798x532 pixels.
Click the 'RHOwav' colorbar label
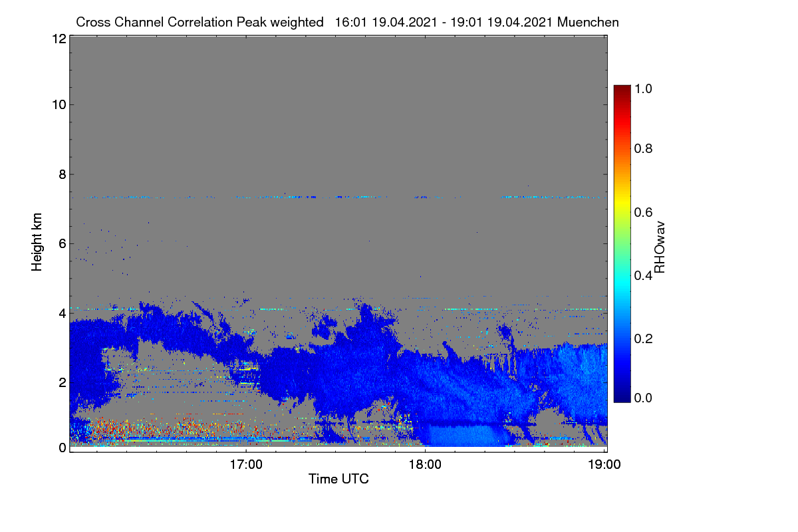tap(660, 247)
